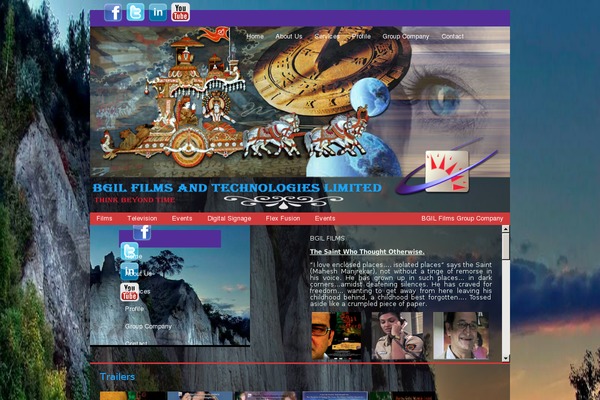Open Group Company in the top navigation

point(406,36)
